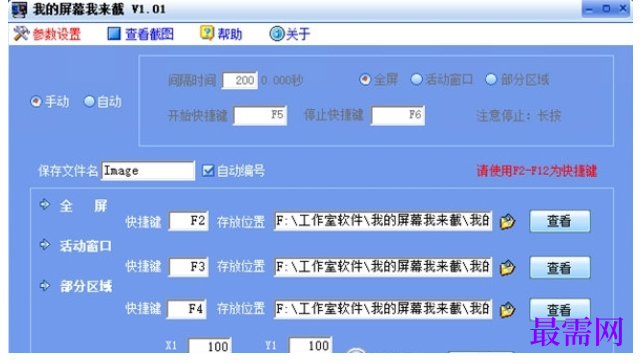Click 查看 button in the F3 active window row
This screenshot has width=642, height=363.
(560, 268)
